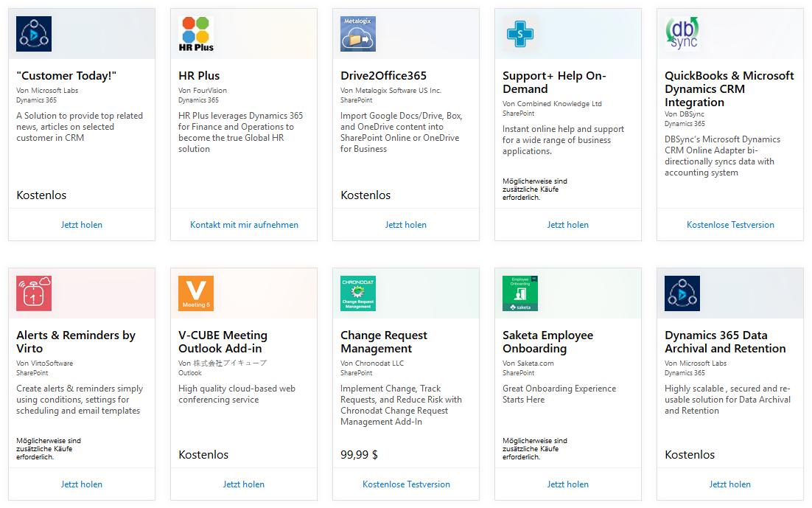Select the "QuickBooks & Microsoft Dynamics CRM Integration" heading
The height and width of the screenshot is (508, 812).
click(x=729, y=89)
